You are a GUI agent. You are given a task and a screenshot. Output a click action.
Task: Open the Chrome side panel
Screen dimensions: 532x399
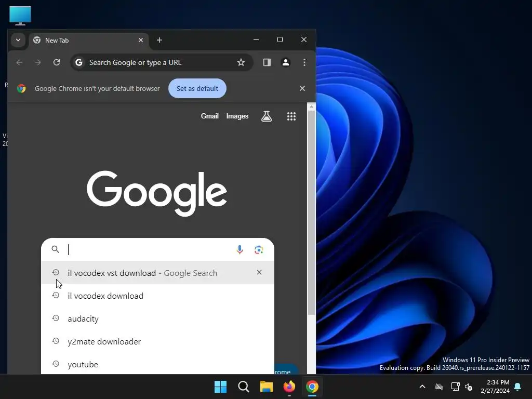(267, 62)
